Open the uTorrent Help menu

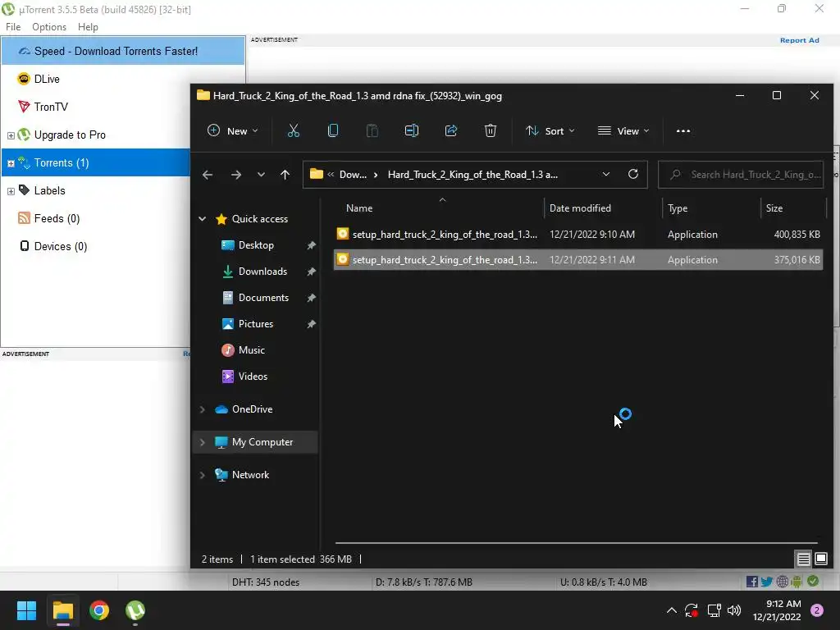point(88,27)
